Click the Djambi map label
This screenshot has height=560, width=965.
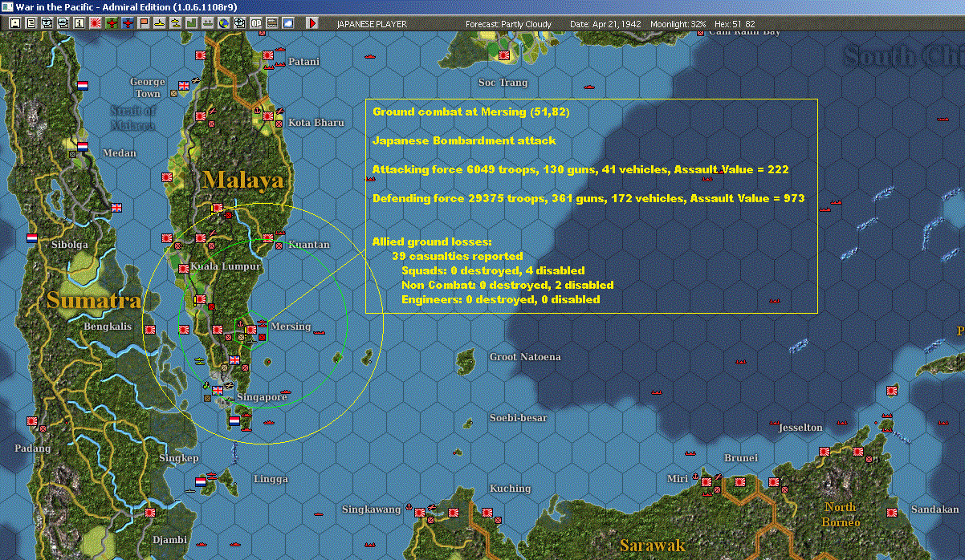point(170,540)
